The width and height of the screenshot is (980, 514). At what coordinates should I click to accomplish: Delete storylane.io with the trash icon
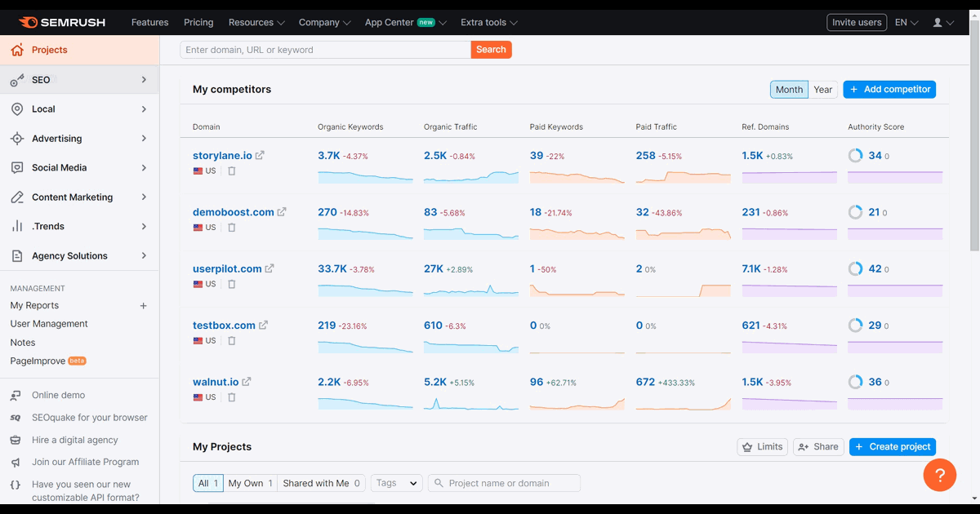click(x=232, y=171)
